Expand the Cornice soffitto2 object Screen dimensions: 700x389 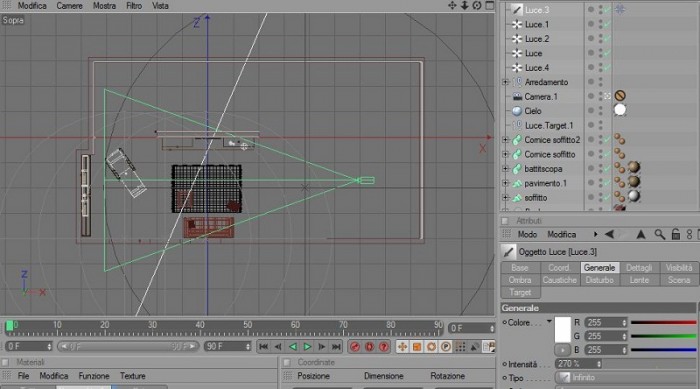click(x=505, y=140)
